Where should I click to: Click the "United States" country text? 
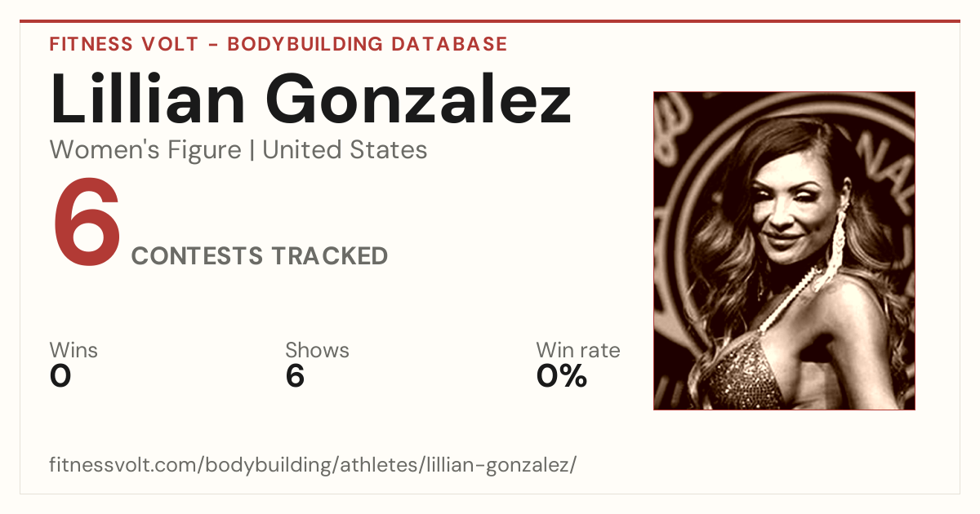click(x=345, y=149)
